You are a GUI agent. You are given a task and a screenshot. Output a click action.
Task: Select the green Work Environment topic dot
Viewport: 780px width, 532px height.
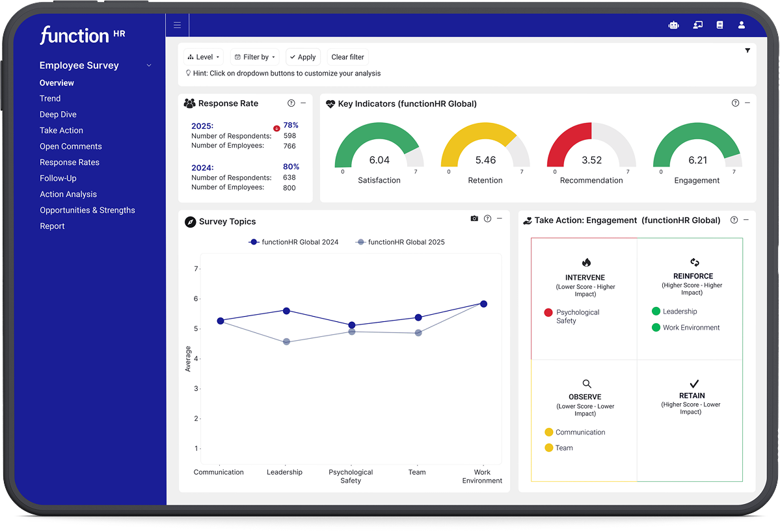point(656,327)
